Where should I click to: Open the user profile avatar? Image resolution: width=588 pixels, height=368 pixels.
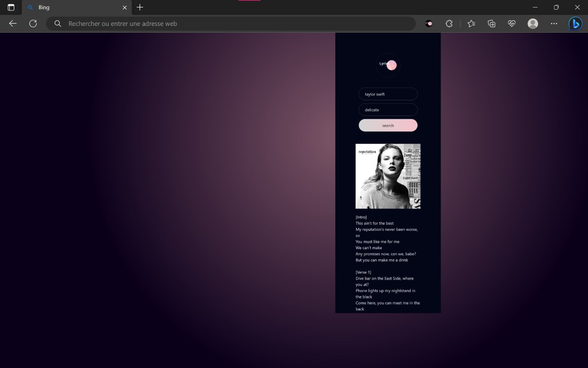click(x=532, y=23)
